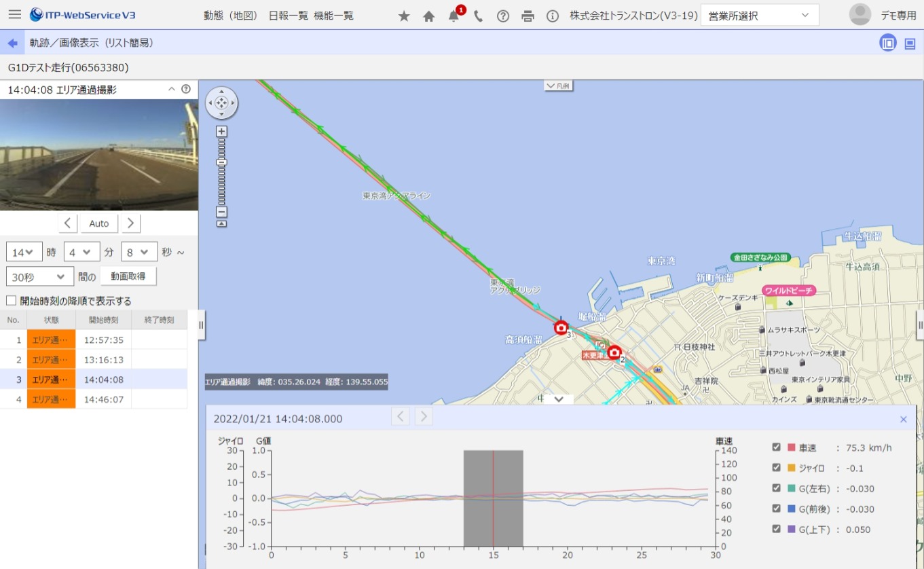Screen dimensions: 924x569
Task: Open the minute dropdown showing 4
Action: (82, 252)
